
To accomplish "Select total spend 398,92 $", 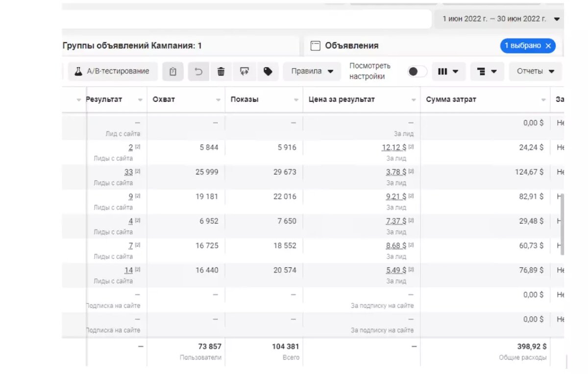I will 532,346.
